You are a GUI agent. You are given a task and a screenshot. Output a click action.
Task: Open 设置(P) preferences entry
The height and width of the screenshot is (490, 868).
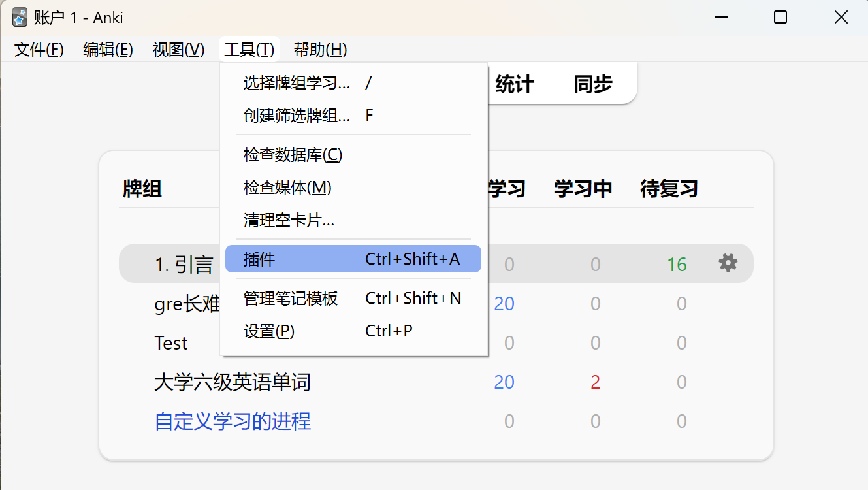tap(269, 331)
